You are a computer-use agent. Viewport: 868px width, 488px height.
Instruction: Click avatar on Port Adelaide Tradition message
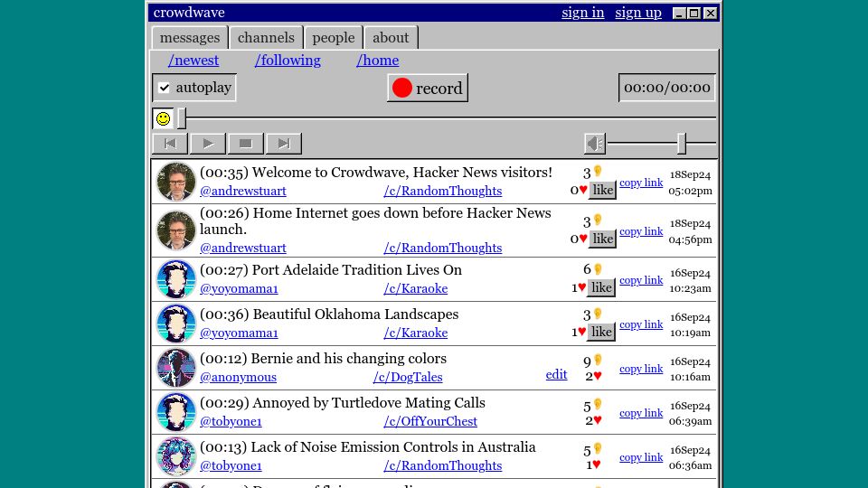(x=176, y=279)
